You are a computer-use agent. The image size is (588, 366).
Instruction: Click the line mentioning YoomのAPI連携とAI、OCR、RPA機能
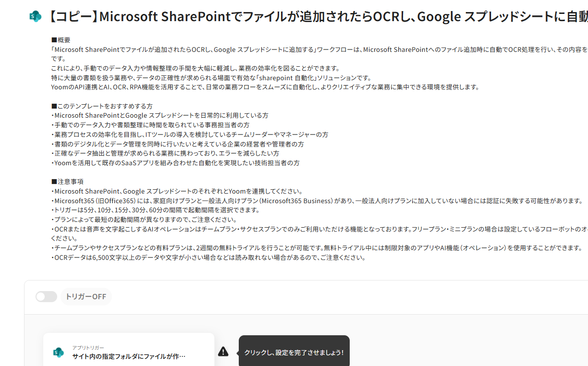pos(265,87)
